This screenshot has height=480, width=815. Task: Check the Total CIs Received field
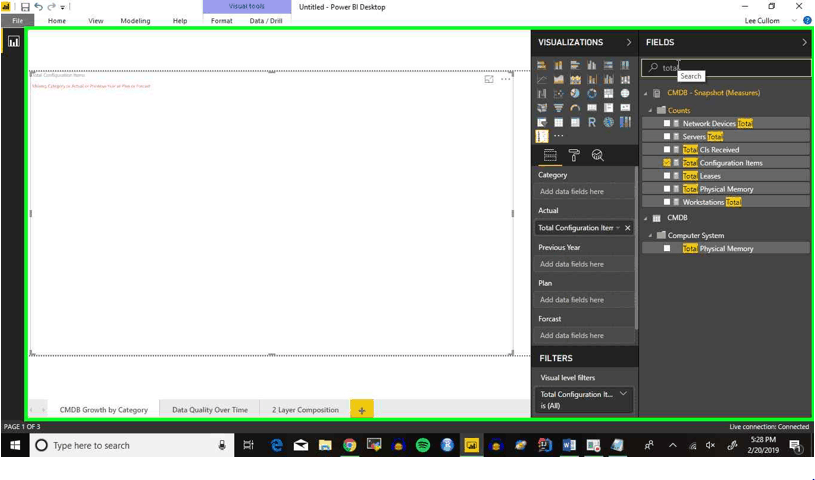tap(667, 149)
